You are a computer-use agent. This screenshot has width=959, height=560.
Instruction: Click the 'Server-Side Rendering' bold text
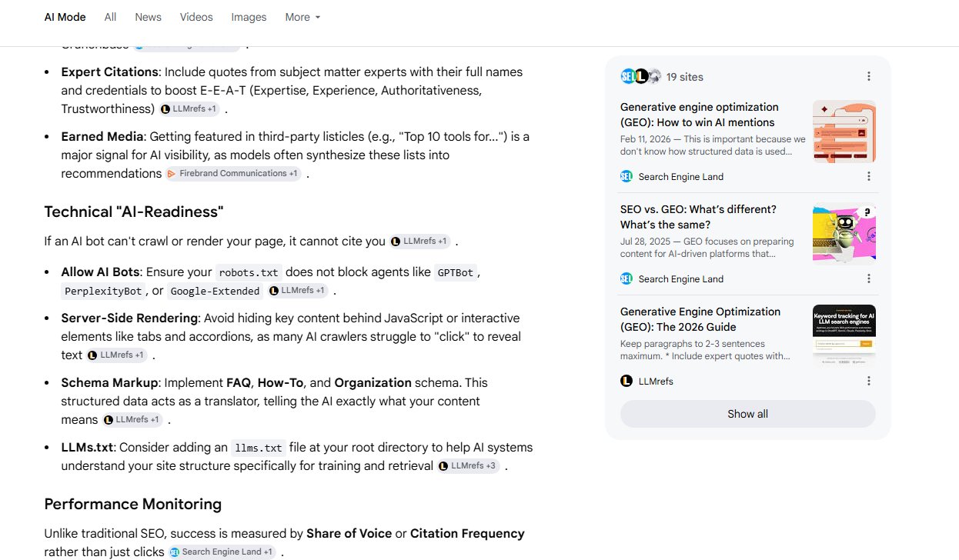pyautogui.click(x=130, y=318)
